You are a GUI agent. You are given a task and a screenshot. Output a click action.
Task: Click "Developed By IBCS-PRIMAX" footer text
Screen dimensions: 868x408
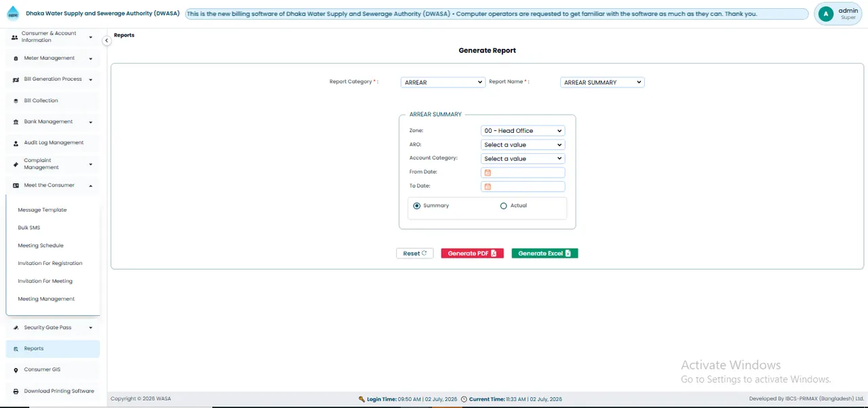[x=806, y=399]
